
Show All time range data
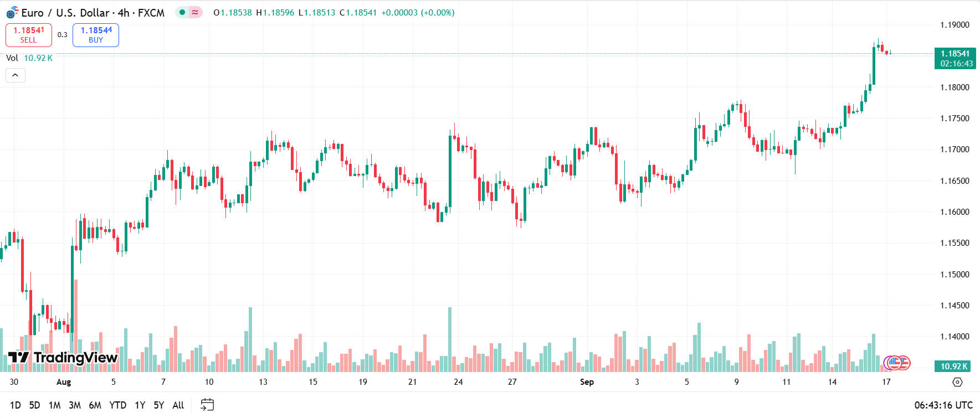[x=178, y=405]
